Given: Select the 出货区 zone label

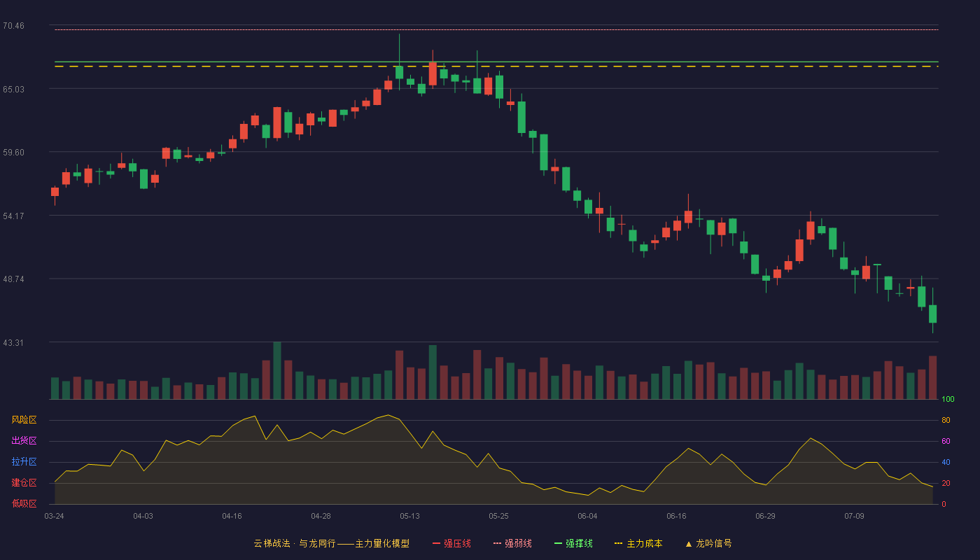Looking at the screenshot, I should (x=24, y=441).
